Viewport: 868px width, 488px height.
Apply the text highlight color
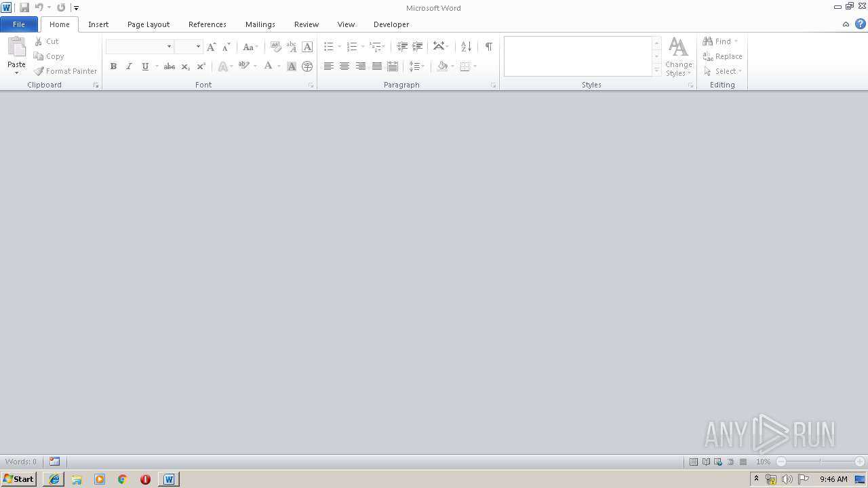coord(243,66)
